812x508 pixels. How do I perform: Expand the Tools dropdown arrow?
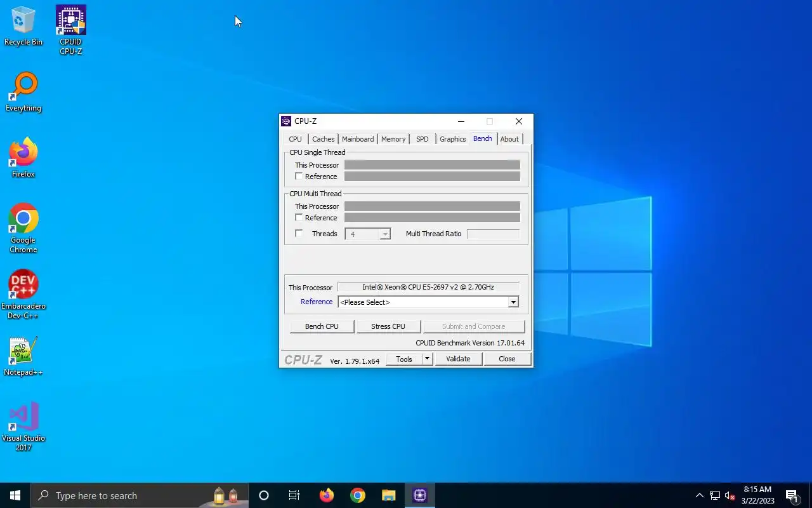pyautogui.click(x=428, y=359)
